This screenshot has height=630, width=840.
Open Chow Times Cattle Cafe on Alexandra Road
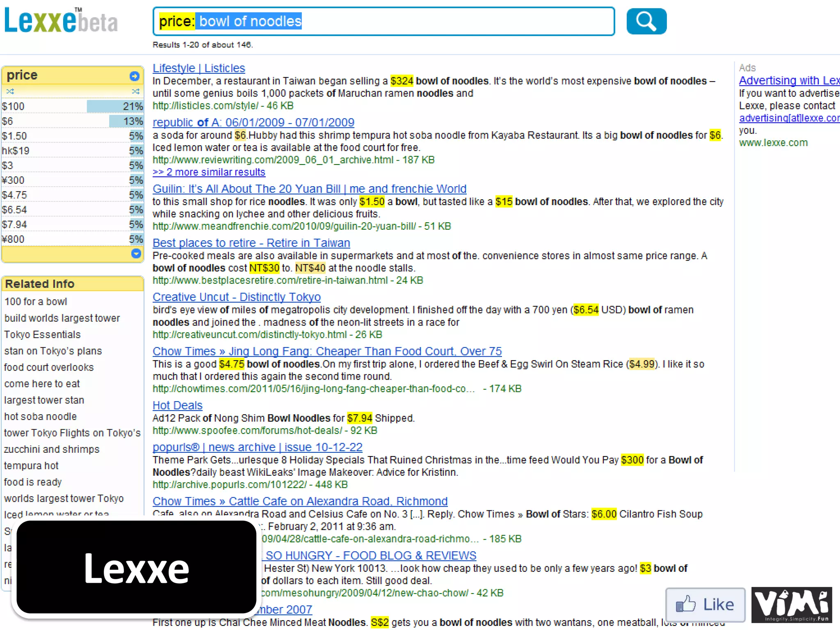click(300, 501)
